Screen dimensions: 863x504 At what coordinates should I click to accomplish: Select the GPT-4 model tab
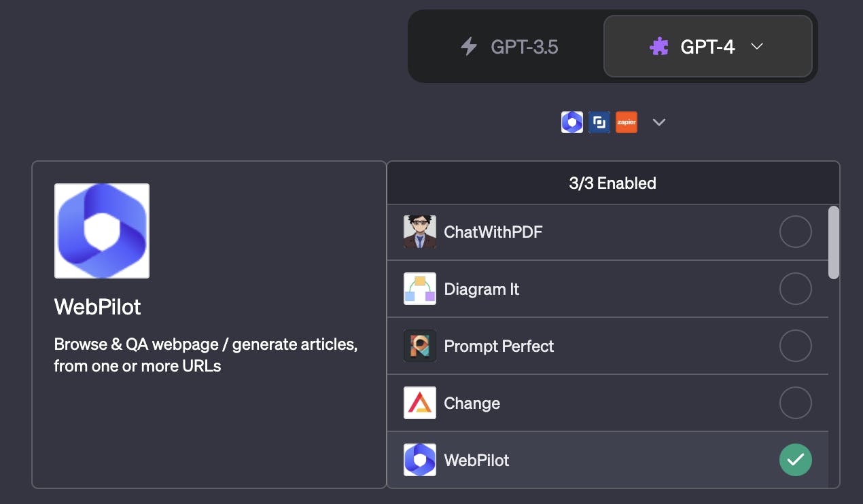click(x=708, y=46)
